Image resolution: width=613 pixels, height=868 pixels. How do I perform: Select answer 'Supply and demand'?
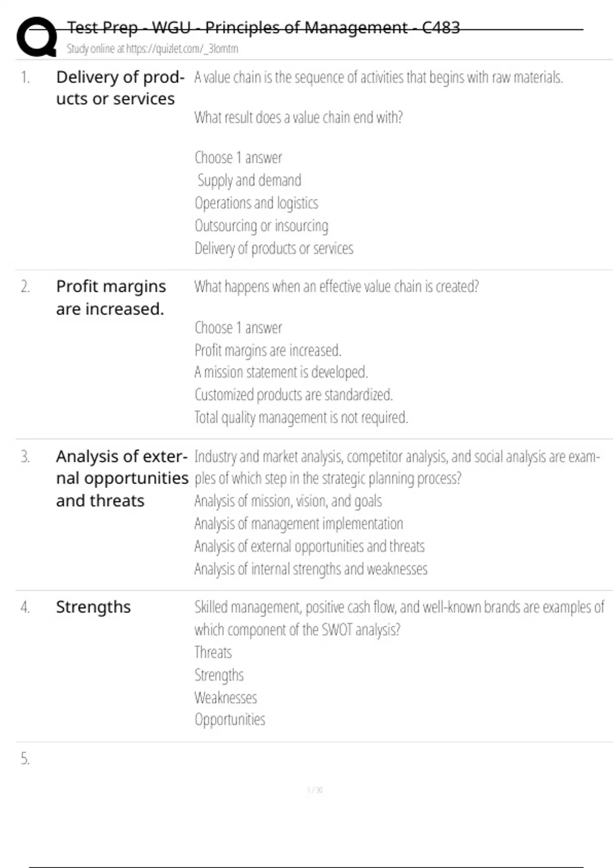[x=249, y=180]
